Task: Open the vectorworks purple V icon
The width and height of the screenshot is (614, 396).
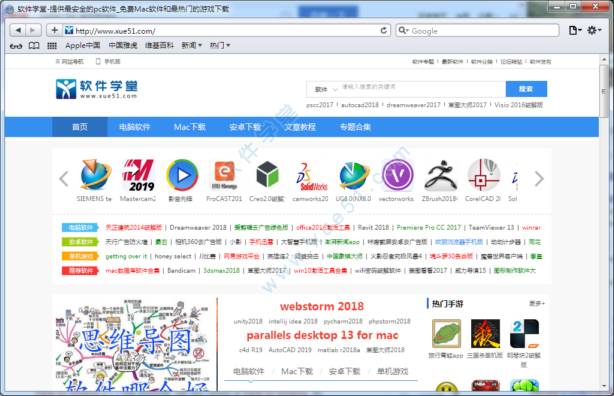Action: 397,175
